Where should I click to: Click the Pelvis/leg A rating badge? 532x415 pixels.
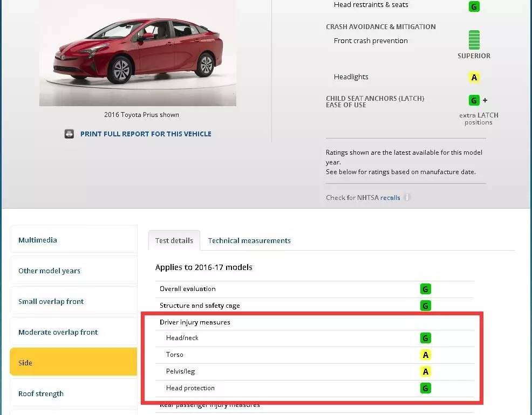click(425, 371)
